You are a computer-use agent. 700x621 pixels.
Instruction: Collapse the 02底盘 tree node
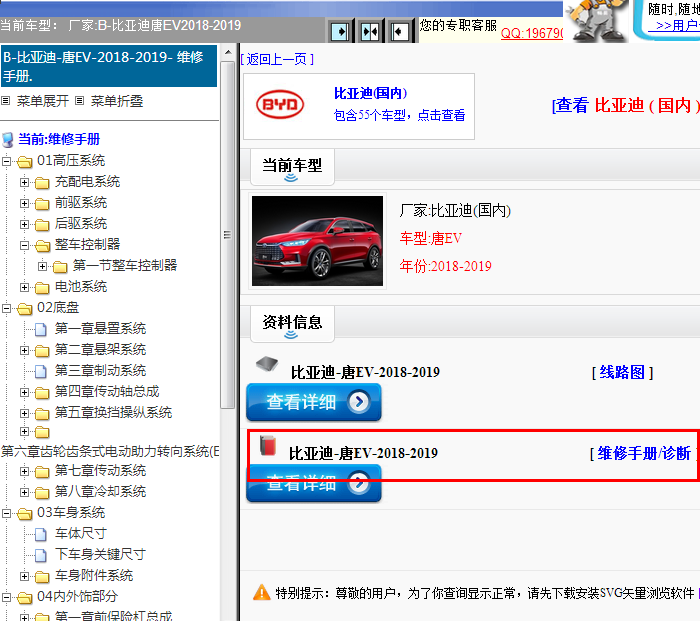[7, 308]
